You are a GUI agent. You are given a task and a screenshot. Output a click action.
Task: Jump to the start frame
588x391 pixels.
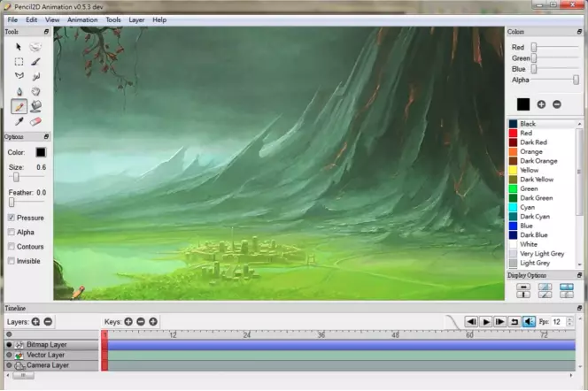tap(471, 322)
